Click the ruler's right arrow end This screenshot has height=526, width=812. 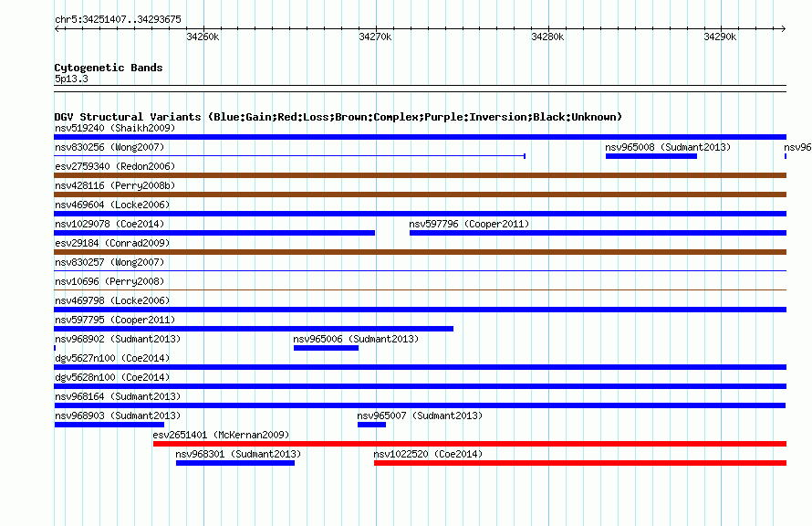[784, 28]
